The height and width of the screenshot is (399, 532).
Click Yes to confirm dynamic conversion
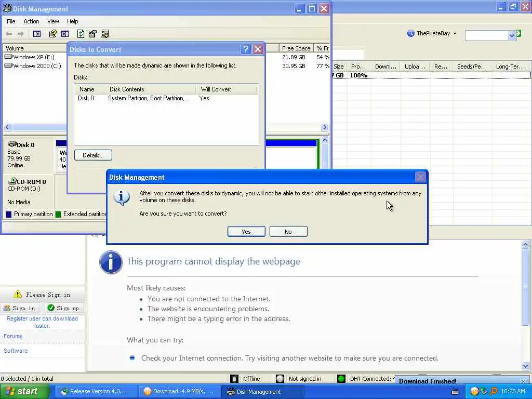(246, 231)
